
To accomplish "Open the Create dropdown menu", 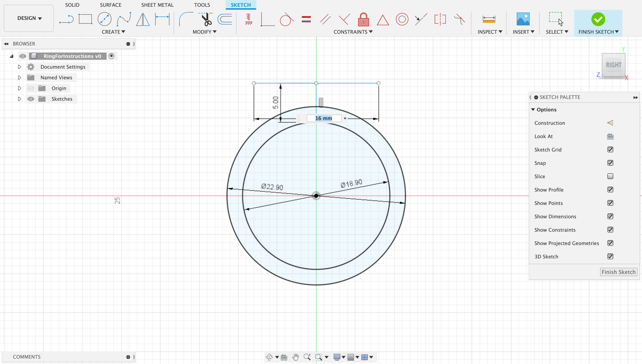I will [x=113, y=32].
